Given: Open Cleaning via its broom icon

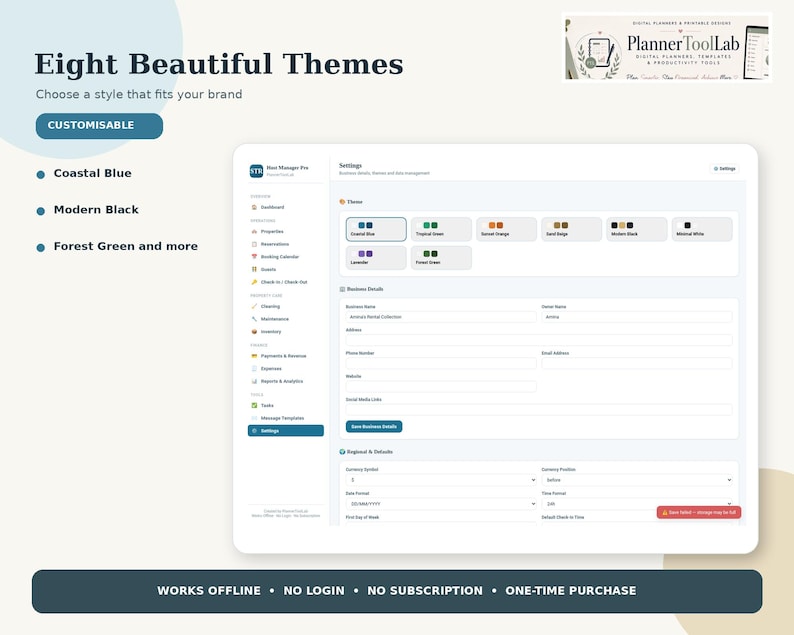Looking at the screenshot, I should pos(254,306).
